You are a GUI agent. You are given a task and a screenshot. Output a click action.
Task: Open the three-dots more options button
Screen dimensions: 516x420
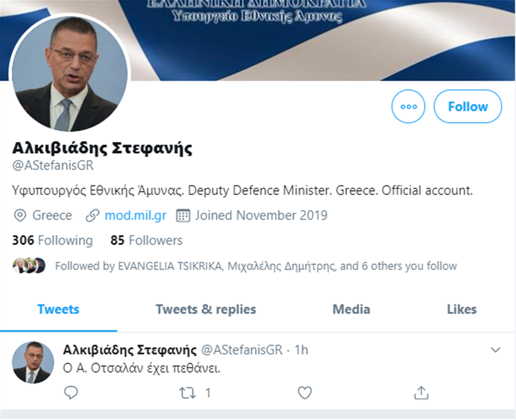point(408,106)
